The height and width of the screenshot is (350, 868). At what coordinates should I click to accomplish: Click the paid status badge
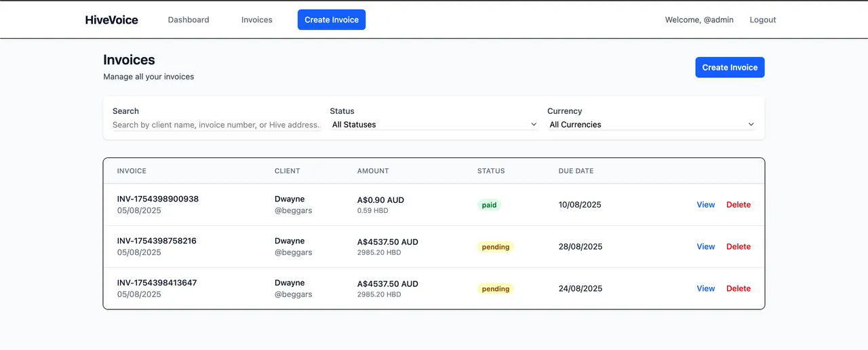(x=489, y=205)
